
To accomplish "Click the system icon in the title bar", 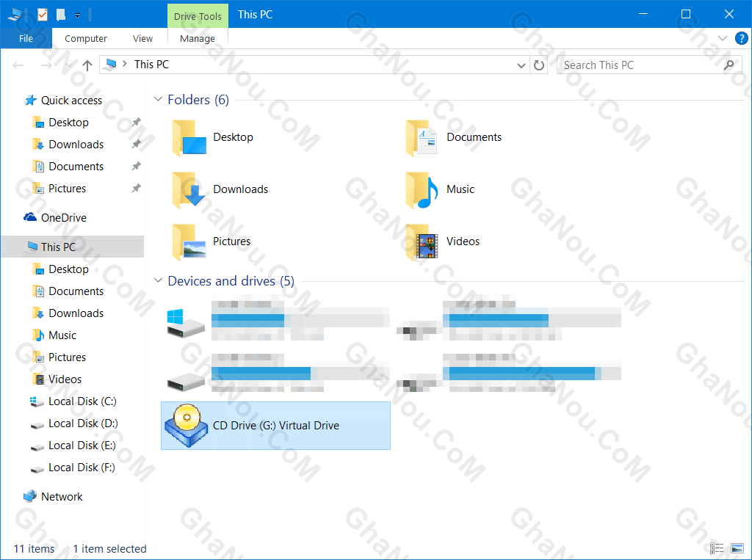I will [x=15, y=15].
